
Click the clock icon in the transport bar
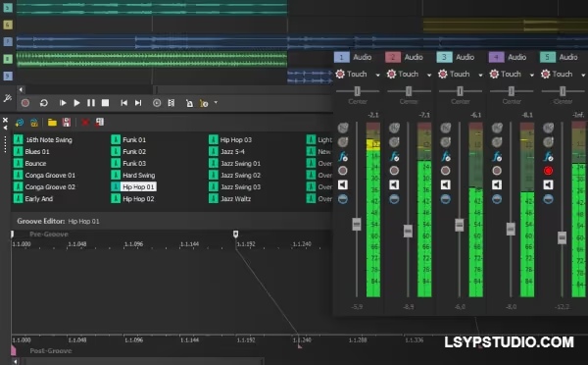click(157, 103)
